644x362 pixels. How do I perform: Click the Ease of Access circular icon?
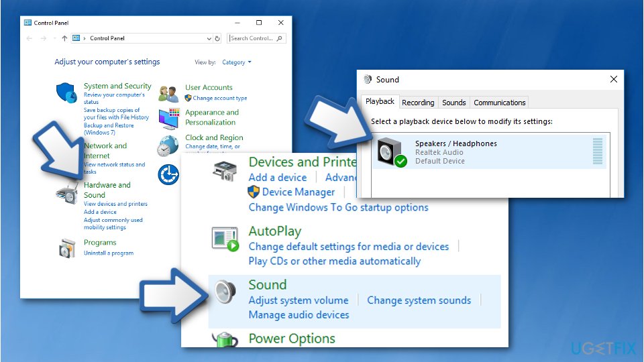pyautogui.click(x=168, y=174)
